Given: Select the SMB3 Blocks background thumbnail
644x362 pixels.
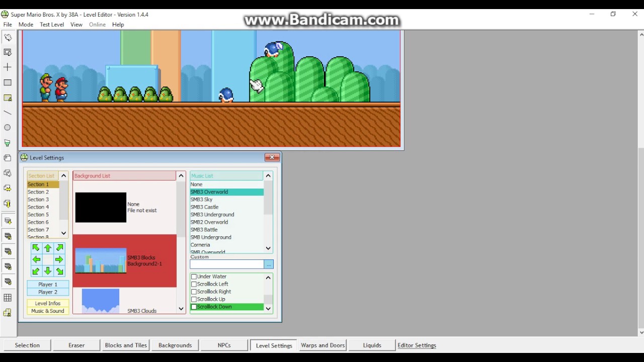Looking at the screenshot, I should (101, 260).
